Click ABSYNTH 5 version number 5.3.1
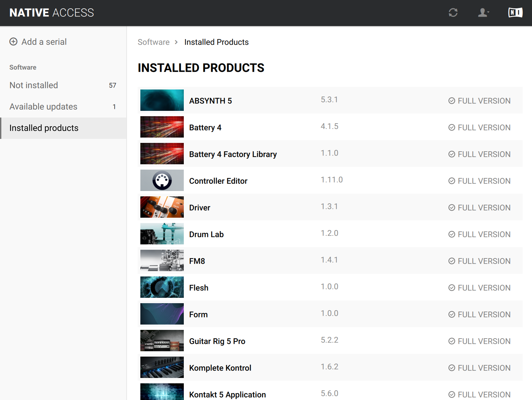The image size is (532, 400). point(329,99)
